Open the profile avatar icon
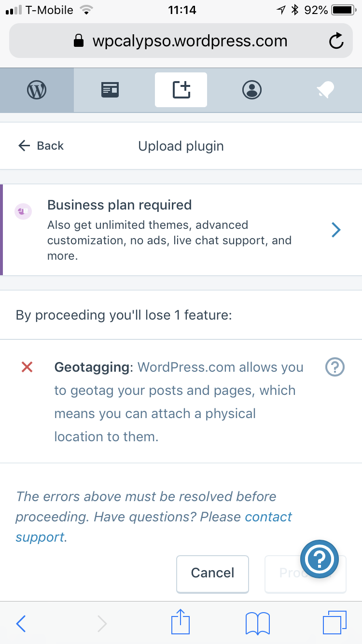 coord(251,90)
